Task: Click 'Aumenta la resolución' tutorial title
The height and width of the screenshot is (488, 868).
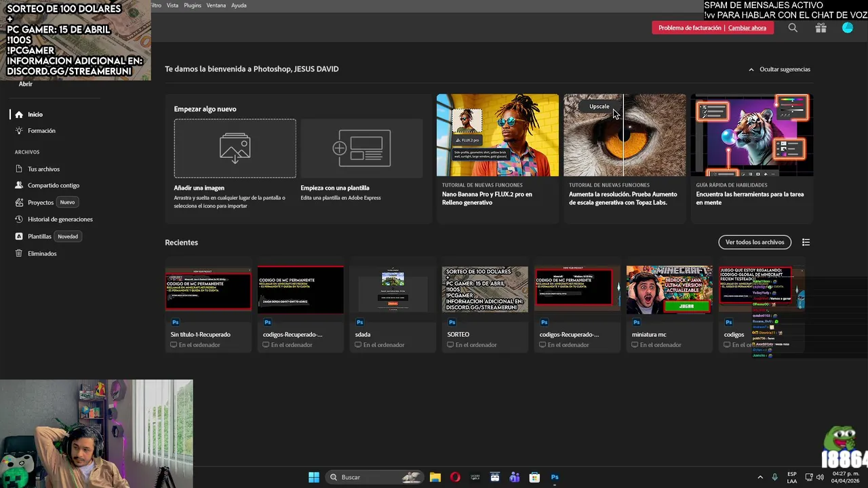Action: click(x=623, y=198)
